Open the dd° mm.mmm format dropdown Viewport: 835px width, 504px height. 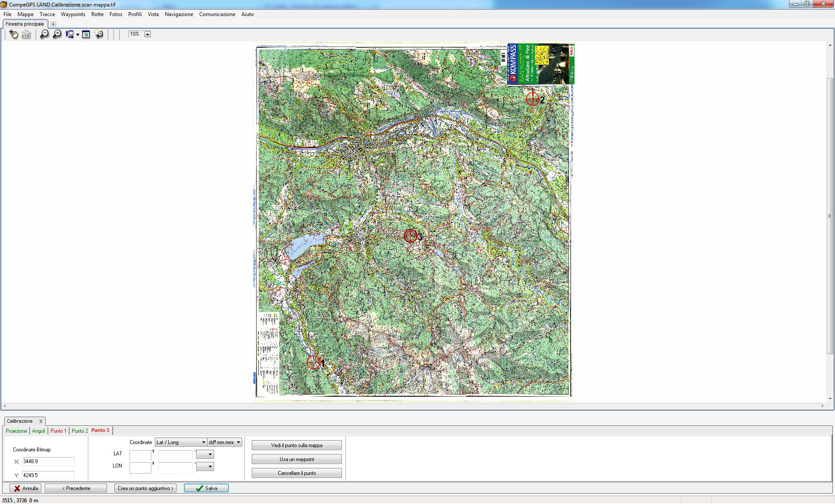pos(224,442)
